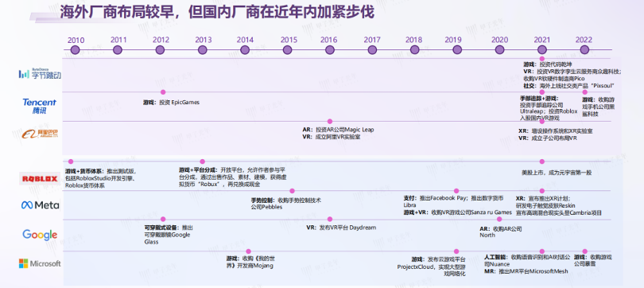Click the text 成立子公司布局VR
This screenshot has height=288, width=644.
coord(554,138)
